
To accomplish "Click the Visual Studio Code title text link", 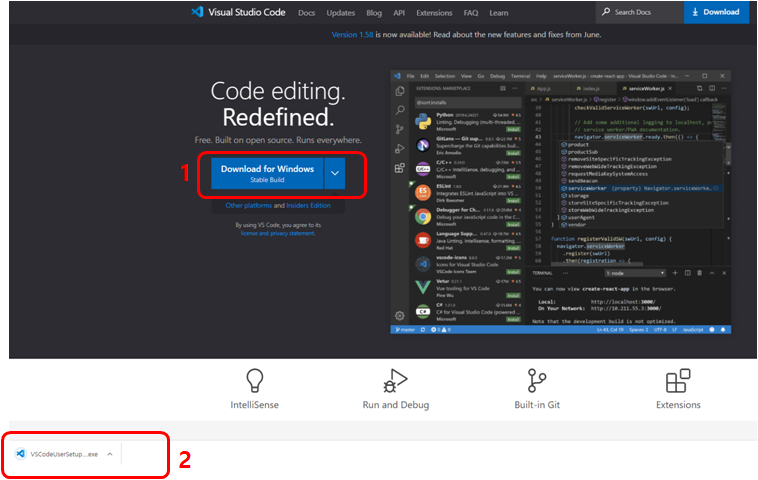I will point(247,12).
